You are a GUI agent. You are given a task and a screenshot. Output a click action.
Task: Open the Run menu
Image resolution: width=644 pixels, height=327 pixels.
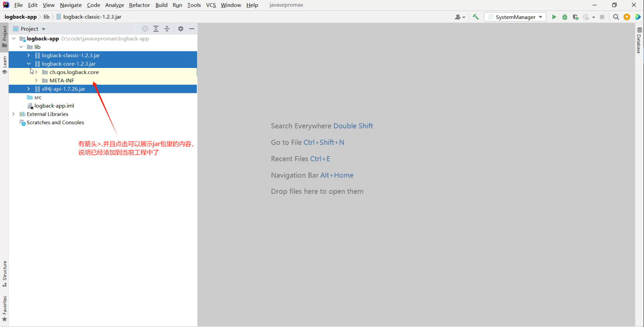(x=177, y=5)
